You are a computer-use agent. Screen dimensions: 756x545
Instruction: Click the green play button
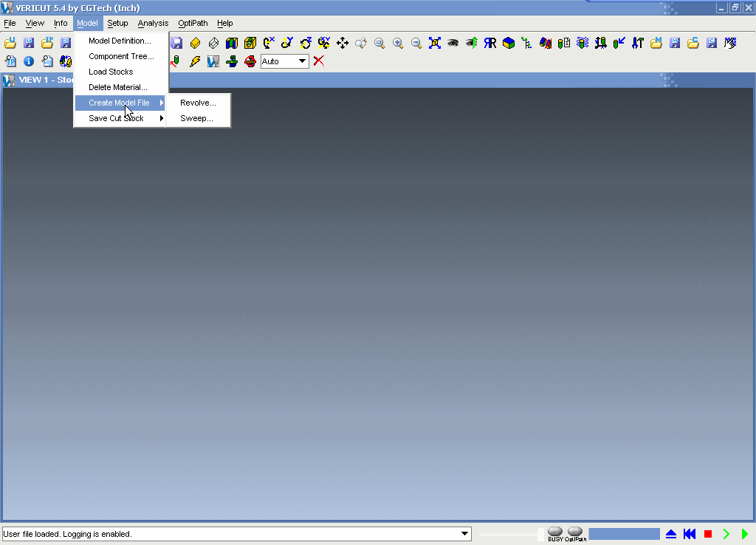(745, 534)
